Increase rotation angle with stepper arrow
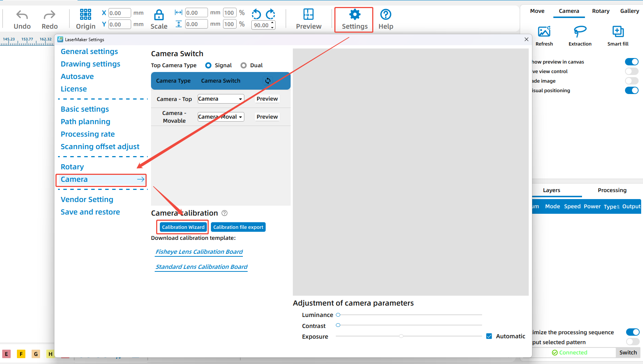 point(272,23)
